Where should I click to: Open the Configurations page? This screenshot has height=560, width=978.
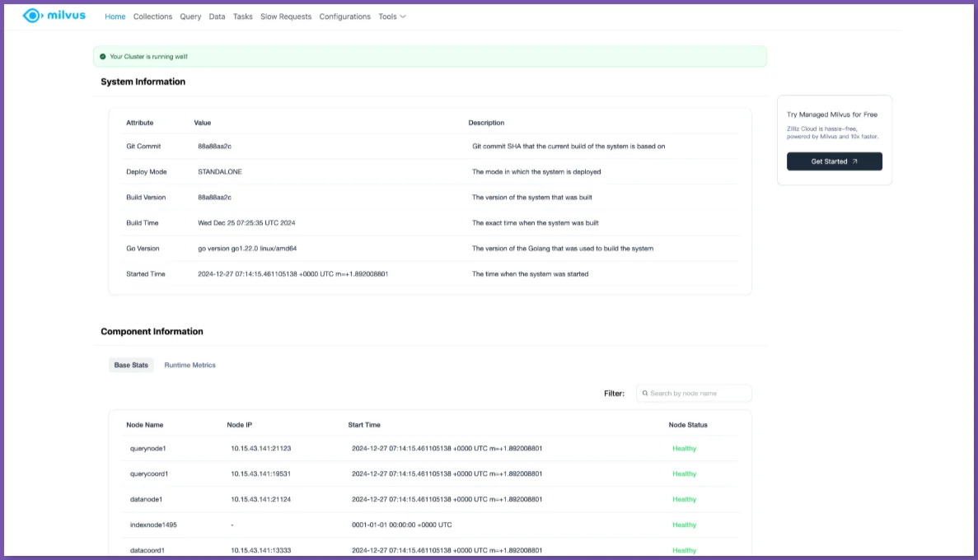(x=344, y=16)
